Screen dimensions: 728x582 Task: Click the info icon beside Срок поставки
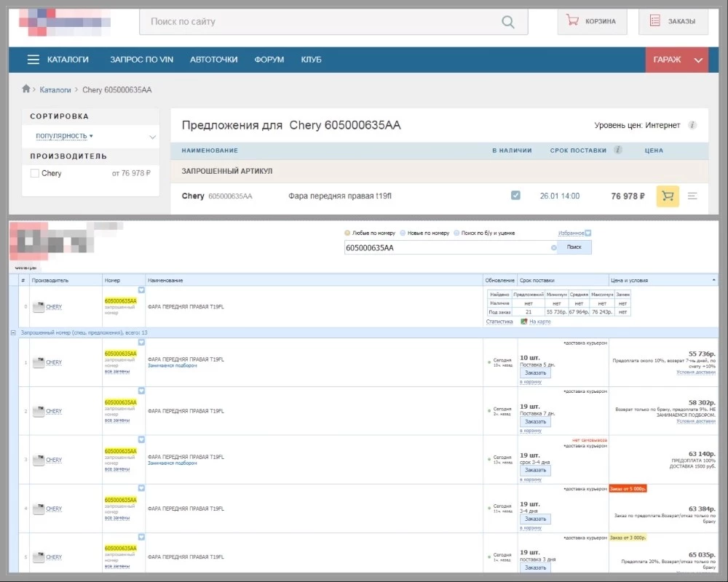click(618, 151)
